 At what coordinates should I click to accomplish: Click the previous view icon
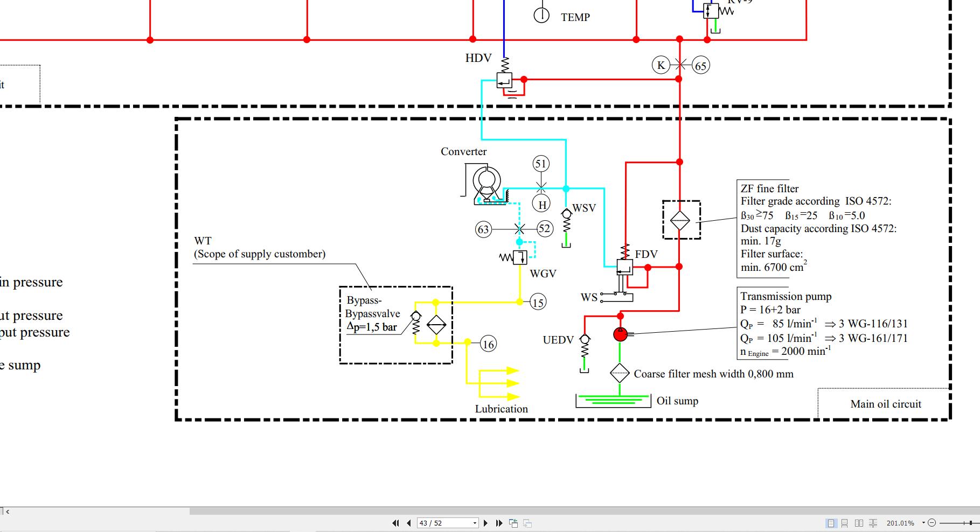[513, 523]
